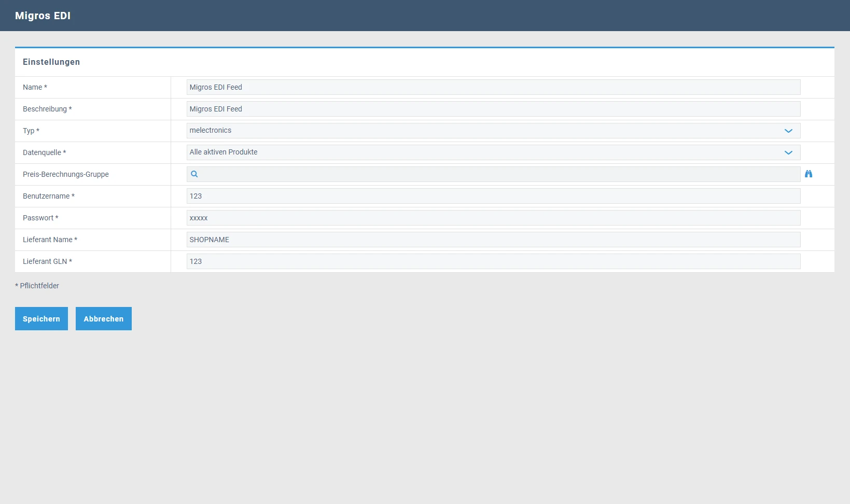Click the Migros EDI page title

(43, 16)
